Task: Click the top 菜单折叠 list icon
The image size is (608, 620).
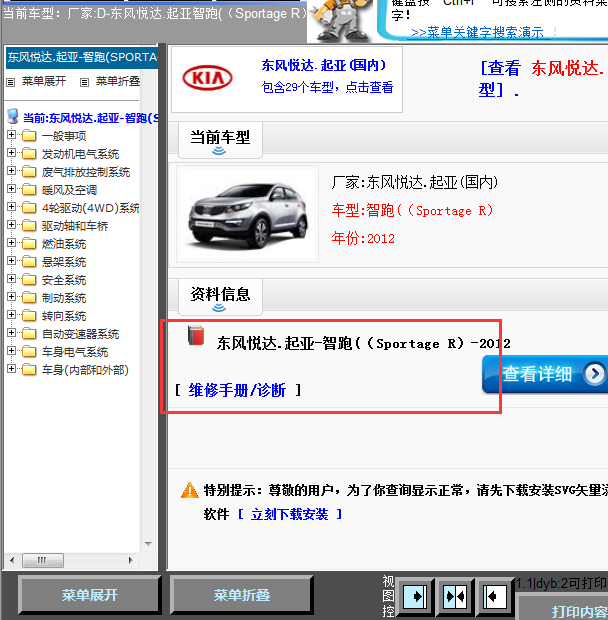Action: [84, 82]
